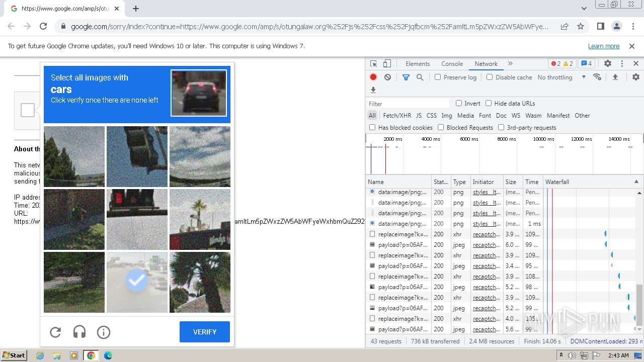Check 3rd-party requests option
Screen dimensions: 644x362
click(501, 127)
